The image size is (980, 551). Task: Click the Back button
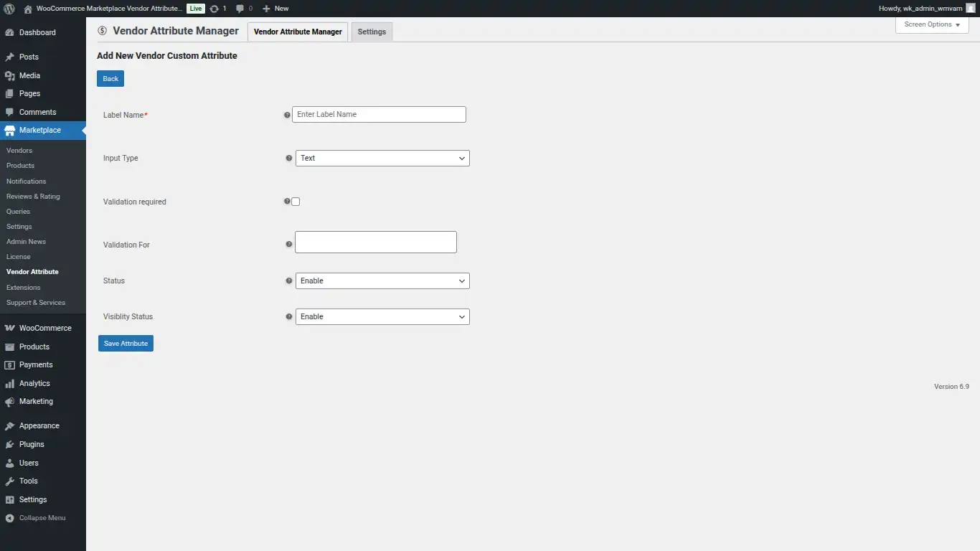pyautogui.click(x=110, y=78)
